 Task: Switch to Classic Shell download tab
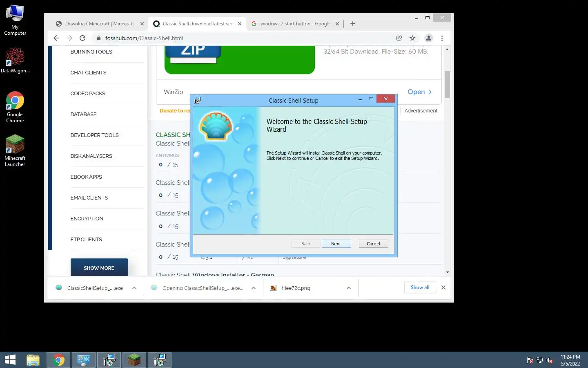197,24
